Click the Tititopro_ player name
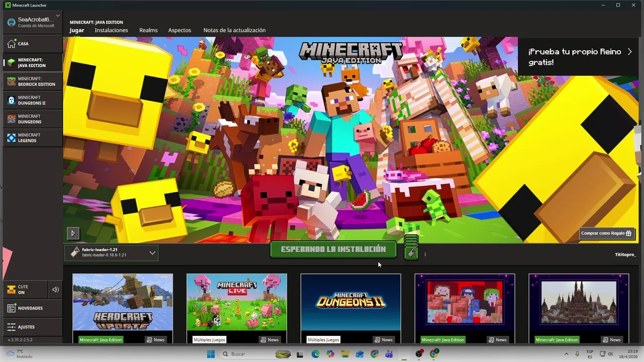The height and width of the screenshot is (362, 644). 625,254
